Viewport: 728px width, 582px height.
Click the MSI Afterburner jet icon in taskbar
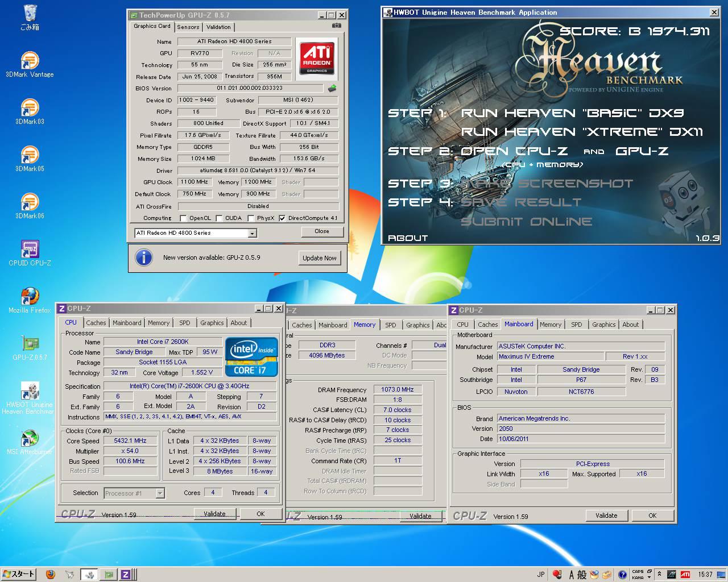69,574
